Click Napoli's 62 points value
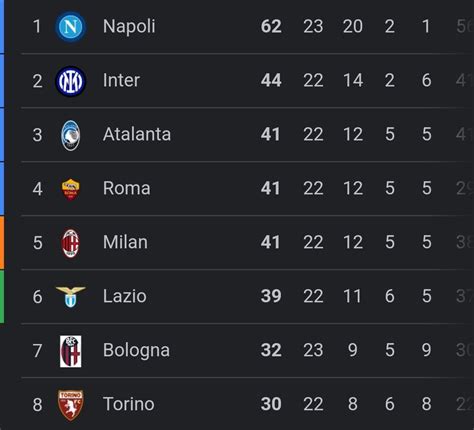Screen dimensions: 474x430 (x=271, y=26)
